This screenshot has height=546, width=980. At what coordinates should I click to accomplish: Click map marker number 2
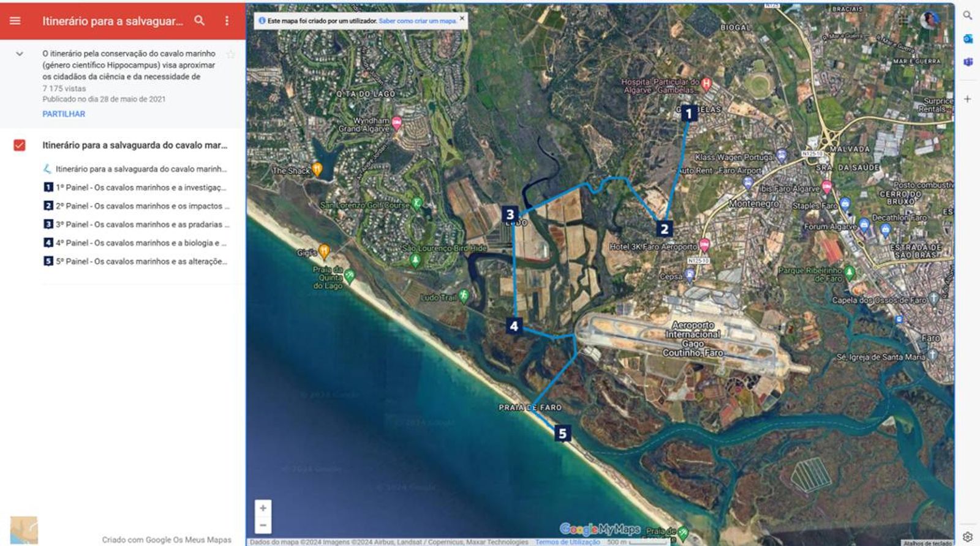665,229
